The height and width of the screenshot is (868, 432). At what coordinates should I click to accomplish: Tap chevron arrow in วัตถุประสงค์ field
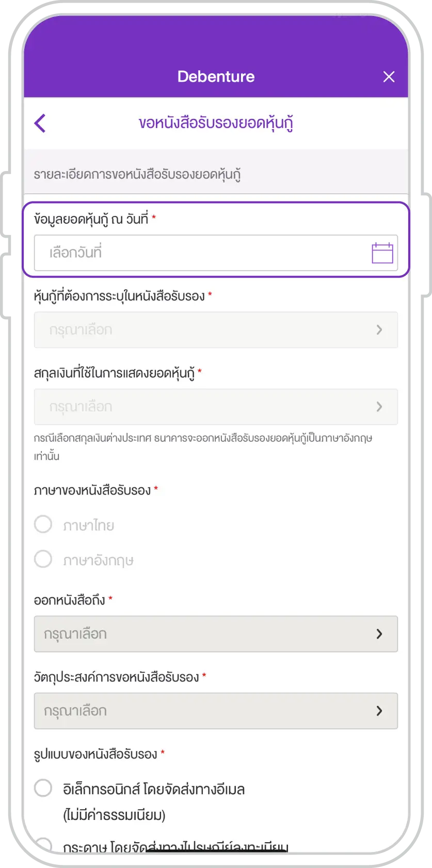[379, 711]
